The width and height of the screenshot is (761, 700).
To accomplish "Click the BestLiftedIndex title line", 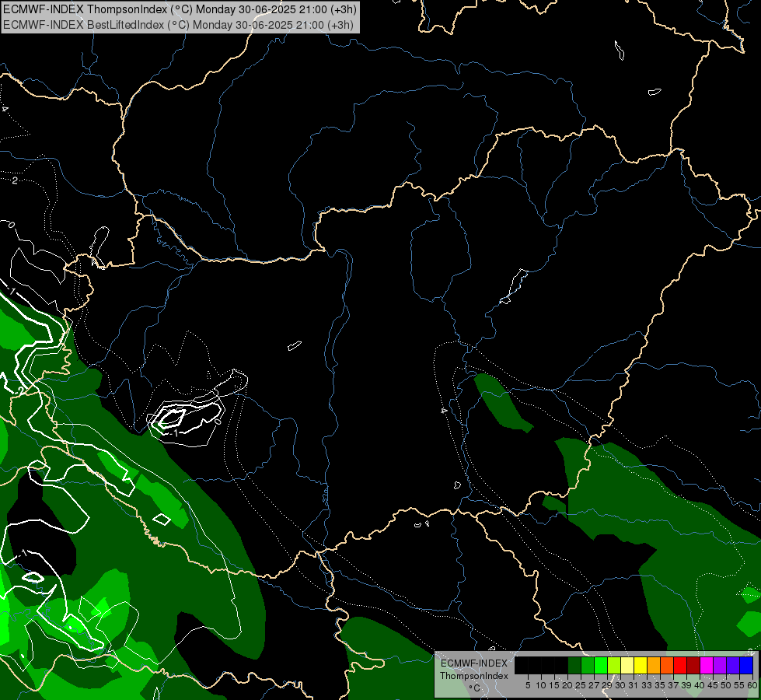I will coord(179,25).
